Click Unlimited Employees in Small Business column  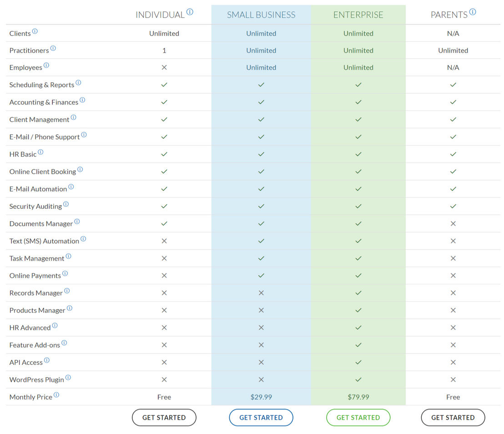(x=261, y=67)
